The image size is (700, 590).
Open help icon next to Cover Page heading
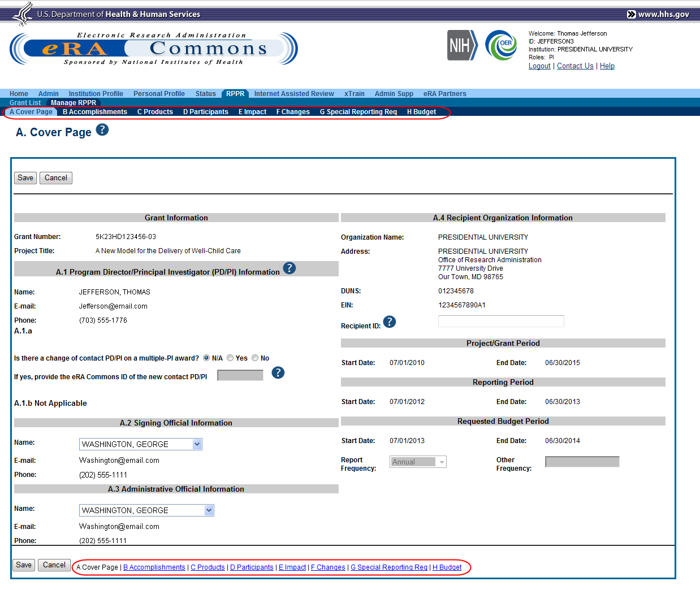click(102, 130)
